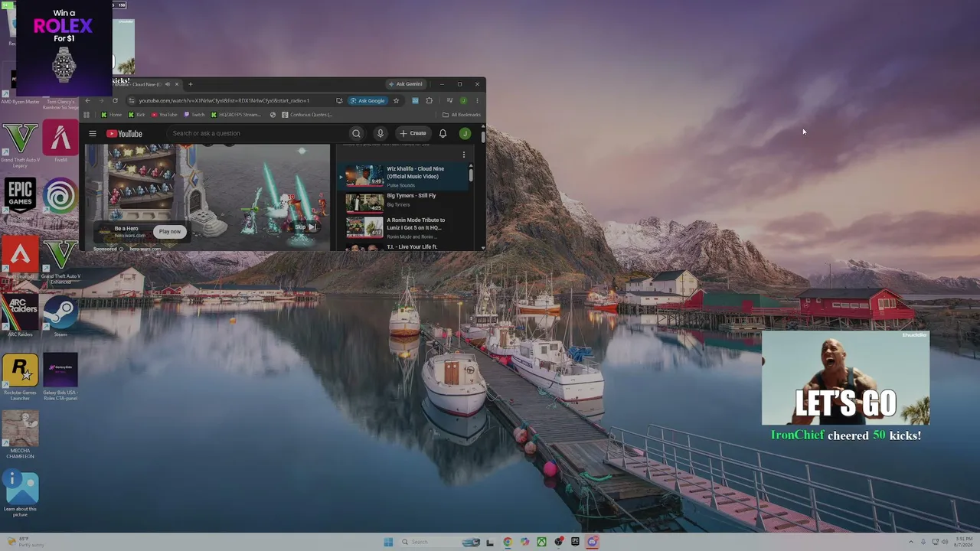This screenshot has height=551, width=980.
Task: Select the Epic Games desktop icon
Action: [20, 199]
